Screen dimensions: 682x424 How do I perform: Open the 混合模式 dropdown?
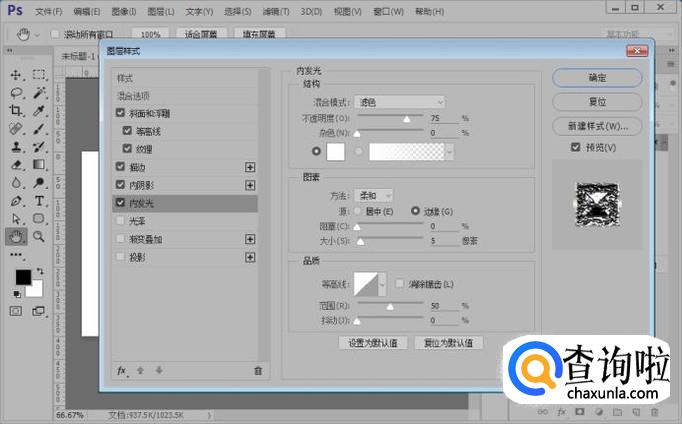(400, 102)
